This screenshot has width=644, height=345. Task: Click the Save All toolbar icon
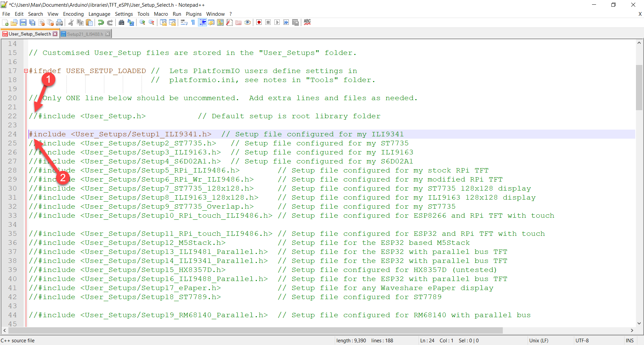[x=32, y=22]
